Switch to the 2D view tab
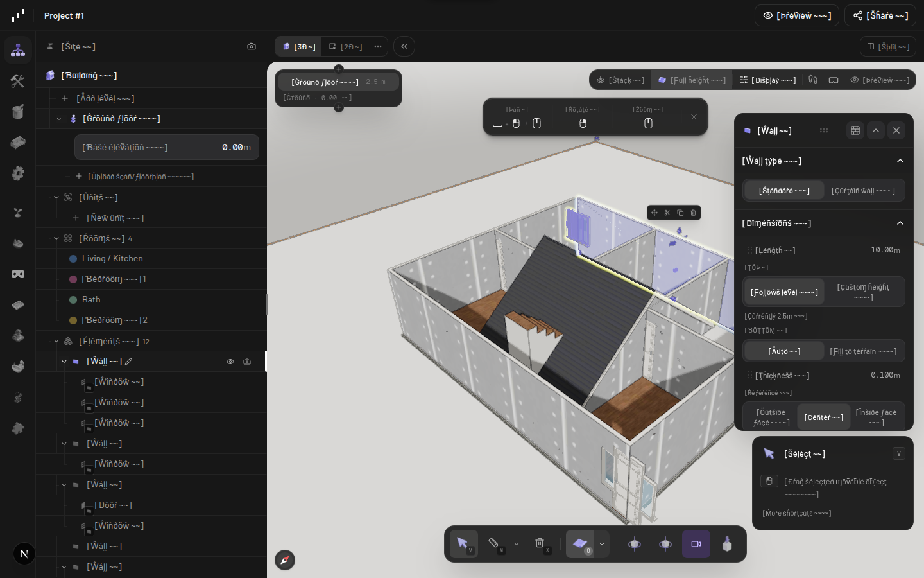 (x=346, y=46)
